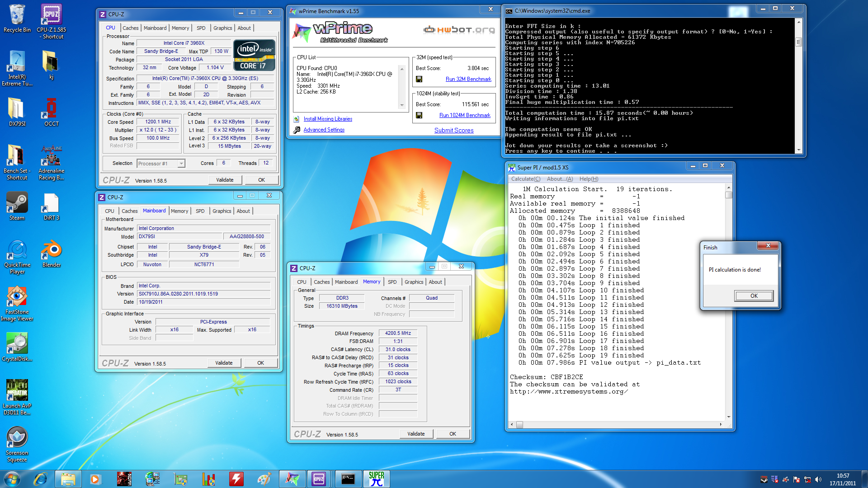Launch Blender from the desktop

[51, 253]
